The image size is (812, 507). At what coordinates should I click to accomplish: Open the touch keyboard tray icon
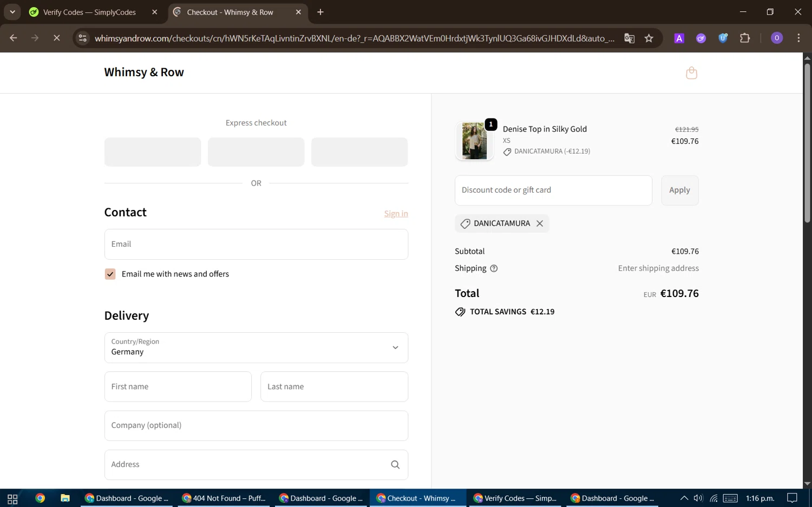(x=730, y=498)
